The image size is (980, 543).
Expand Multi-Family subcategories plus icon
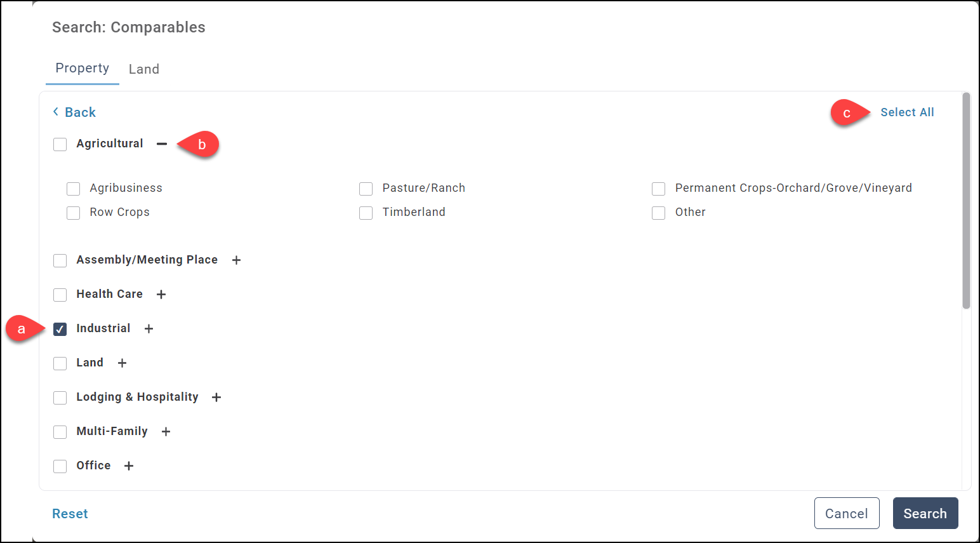(166, 432)
